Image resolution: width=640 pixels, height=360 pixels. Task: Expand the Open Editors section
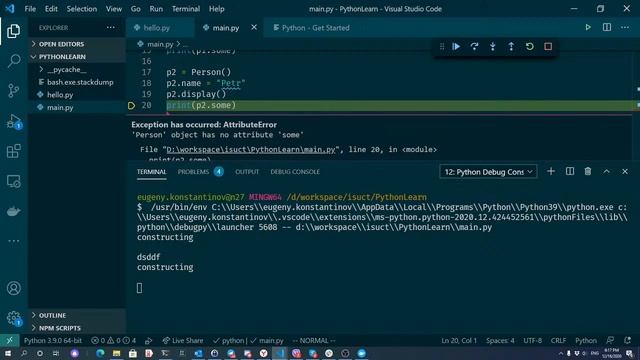click(76, 44)
